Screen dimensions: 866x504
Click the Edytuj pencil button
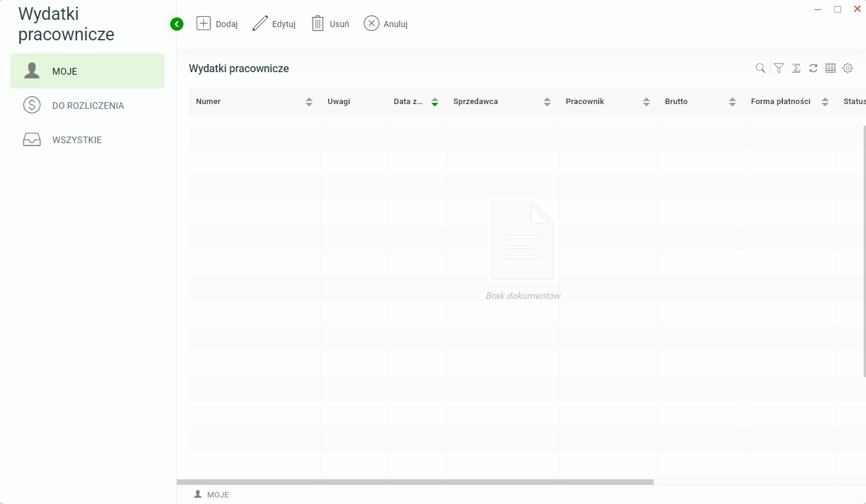pos(274,24)
